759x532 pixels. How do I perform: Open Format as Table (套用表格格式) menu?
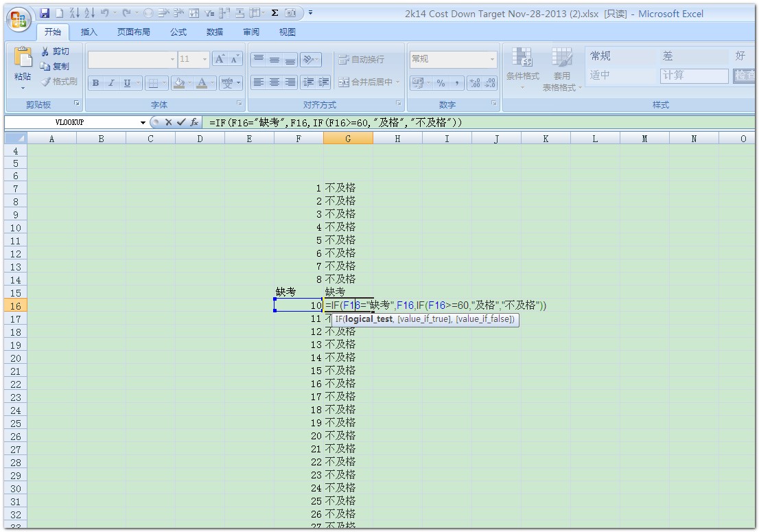(561, 69)
